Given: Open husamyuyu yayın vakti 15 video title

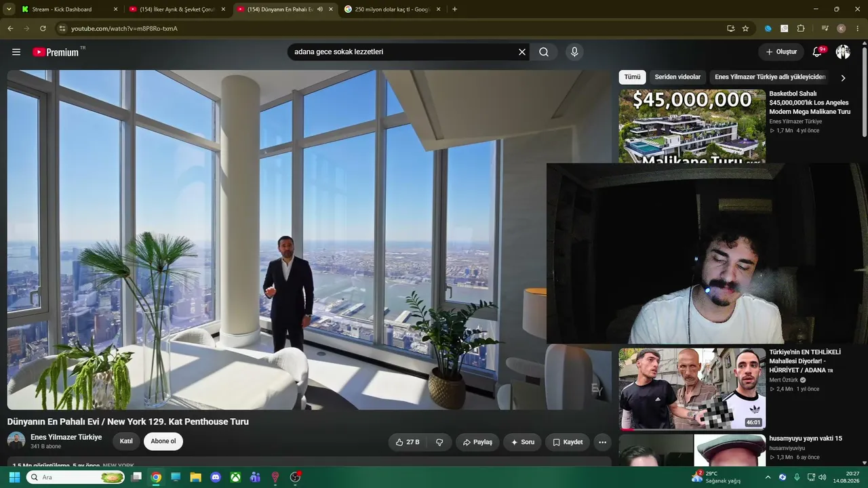Looking at the screenshot, I should (x=806, y=439).
